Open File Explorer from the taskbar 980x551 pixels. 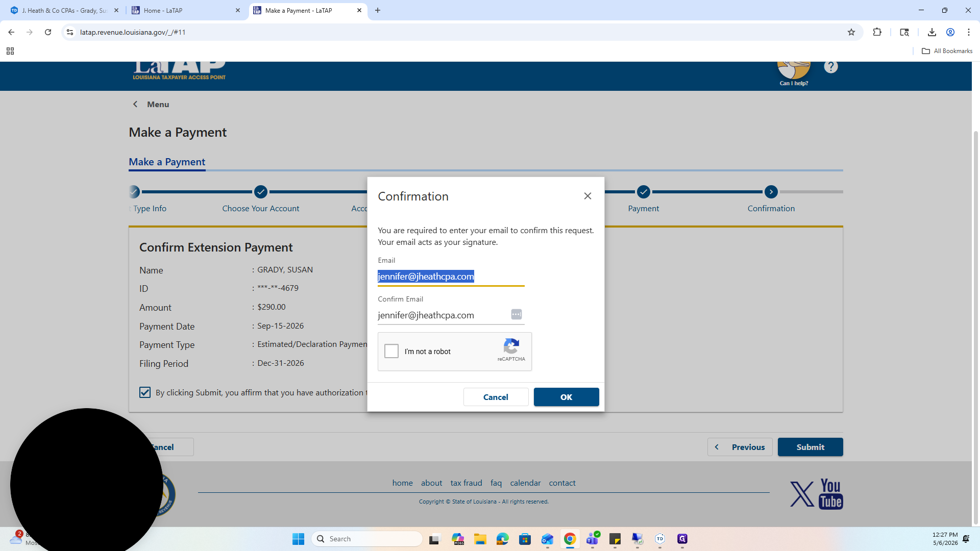[x=480, y=539]
